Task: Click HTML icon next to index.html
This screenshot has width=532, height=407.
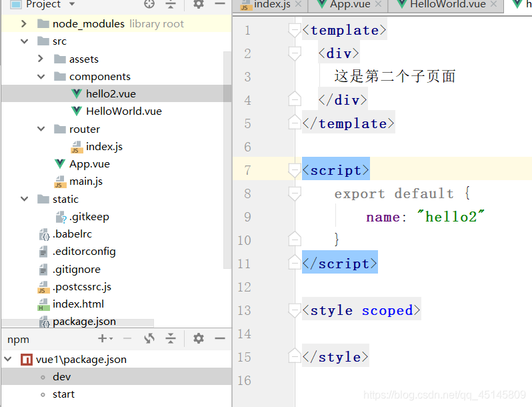Action: pyautogui.click(x=43, y=304)
